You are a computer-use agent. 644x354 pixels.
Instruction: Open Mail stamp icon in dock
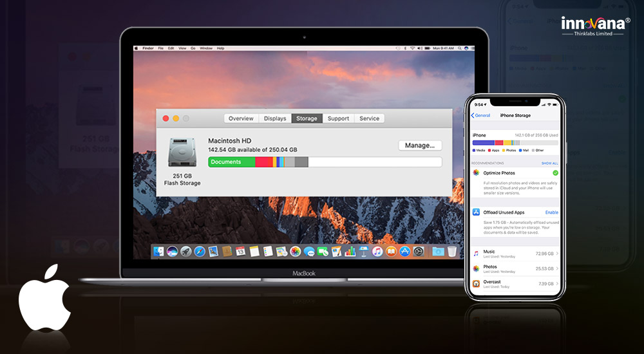[213, 251]
